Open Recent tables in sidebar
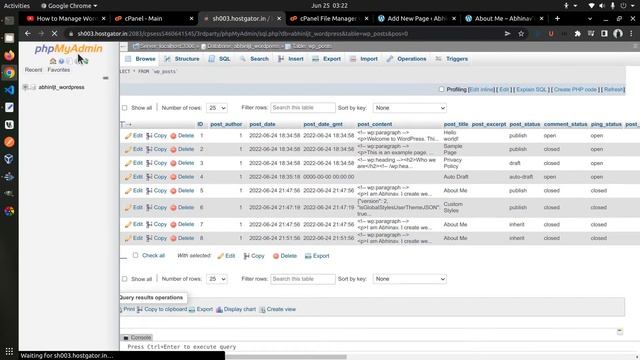 tap(33, 70)
